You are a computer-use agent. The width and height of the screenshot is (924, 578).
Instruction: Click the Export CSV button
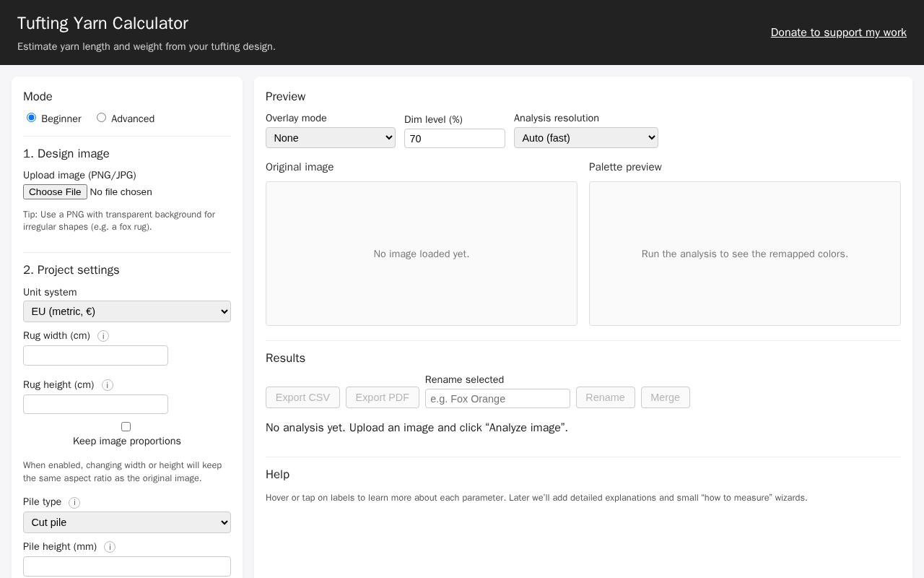coord(302,397)
